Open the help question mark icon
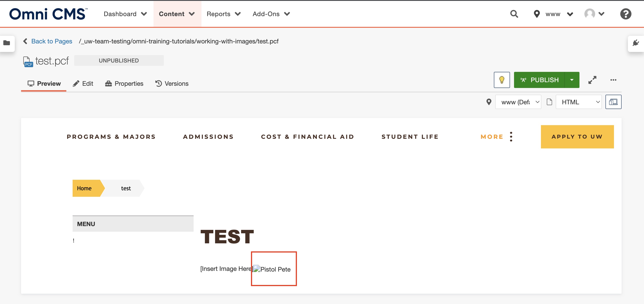Viewport: 644px width, 304px height. pos(625,14)
